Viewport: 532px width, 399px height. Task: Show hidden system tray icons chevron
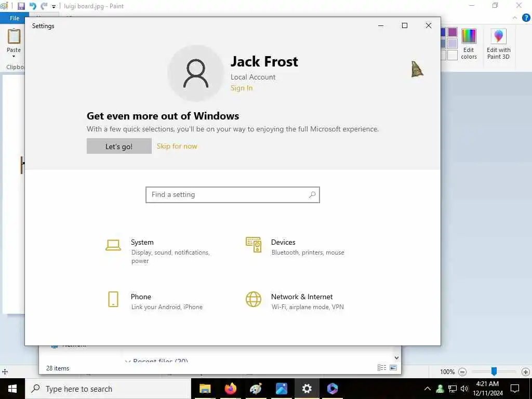pos(428,389)
